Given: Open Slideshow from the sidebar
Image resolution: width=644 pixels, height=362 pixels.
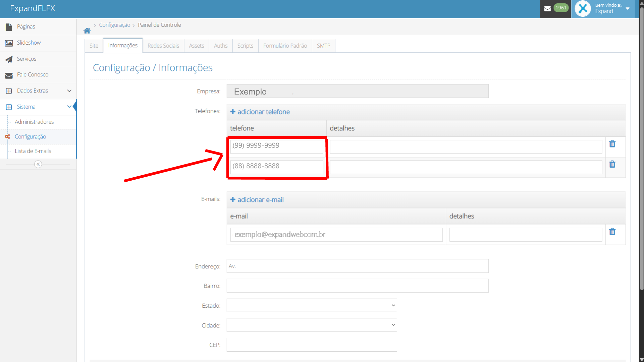Looking at the screenshot, I should [x=29, y=43].
